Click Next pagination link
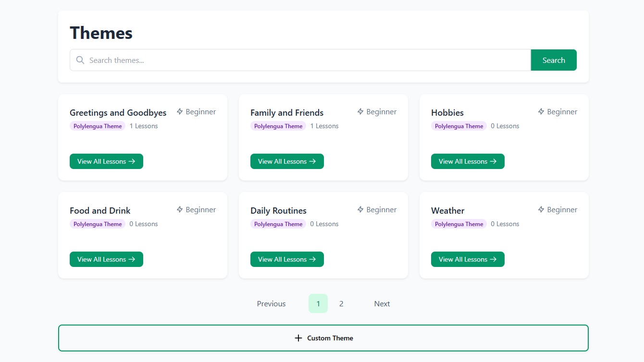Screen dimensions: 644x362 [382, 303]
